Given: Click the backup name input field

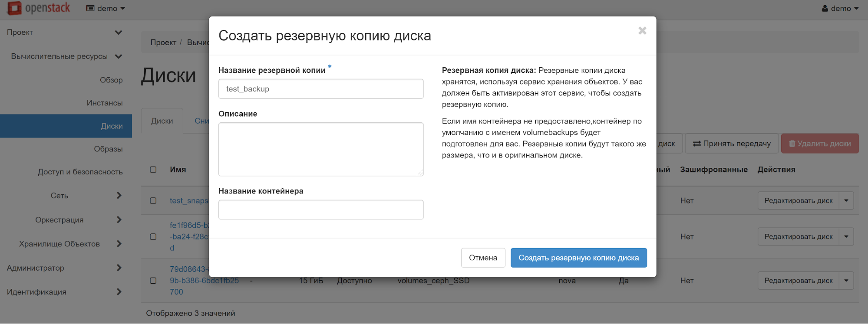Looking at the screenshot, I should 321,89.
